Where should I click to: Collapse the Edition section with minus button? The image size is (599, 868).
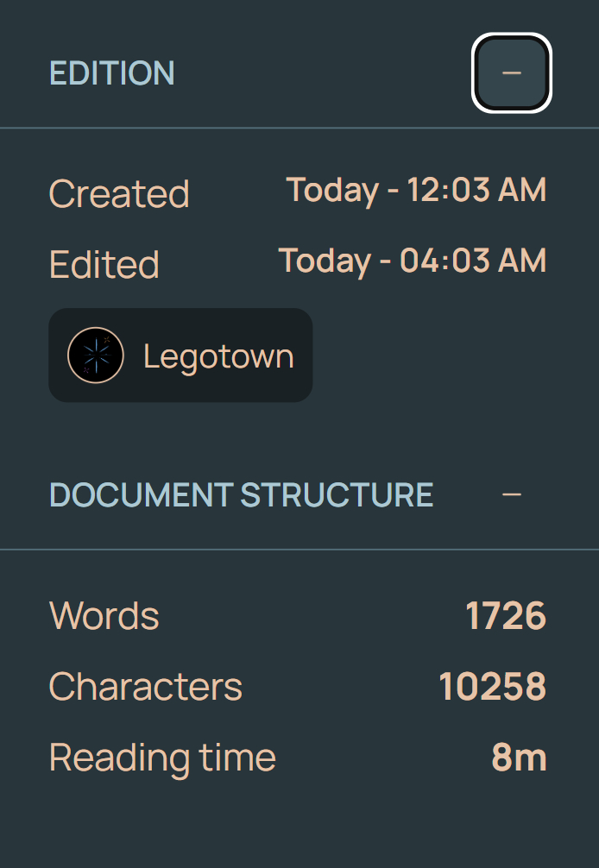point(512,72)
